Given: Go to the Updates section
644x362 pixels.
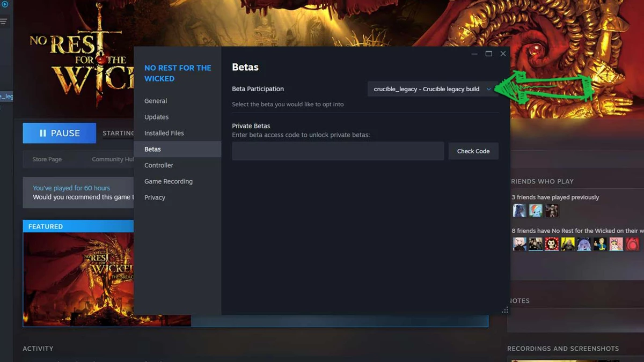Looking at the screenshot, I should point(156,117).
